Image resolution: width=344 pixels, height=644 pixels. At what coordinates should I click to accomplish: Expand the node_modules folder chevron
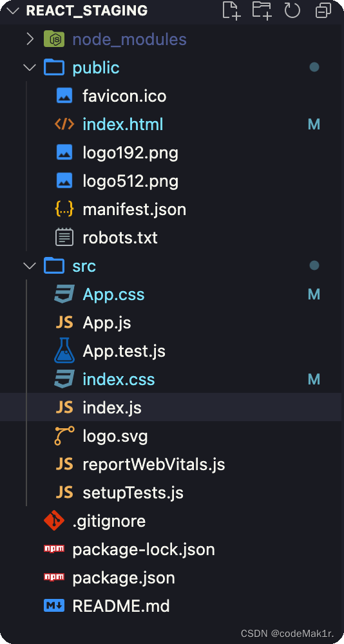click(x=30, y=39)
